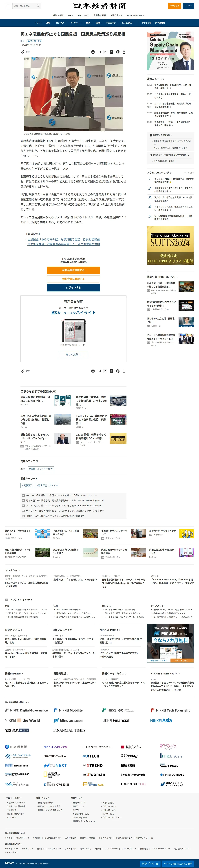Viewport: 199px width, 868px height.
Task: Open ranking item 3 石丸伸二氏 article
Action: point(173,199)
